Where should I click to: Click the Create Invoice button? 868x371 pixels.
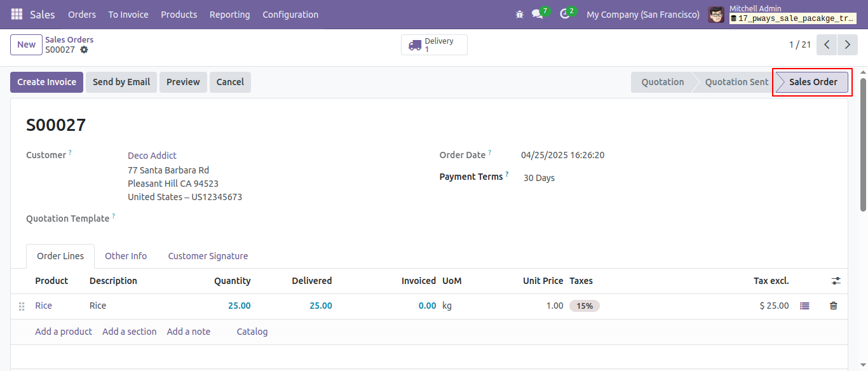(x=46, y=82)
